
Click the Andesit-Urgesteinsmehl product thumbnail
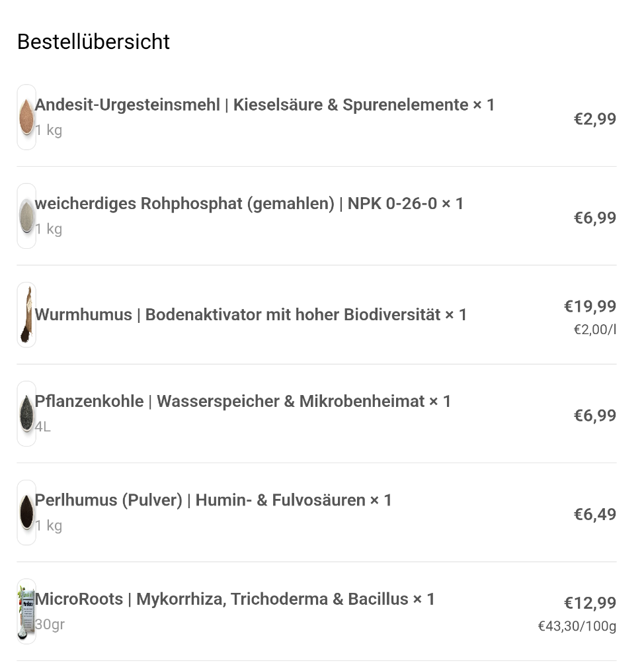pos(26,117)
